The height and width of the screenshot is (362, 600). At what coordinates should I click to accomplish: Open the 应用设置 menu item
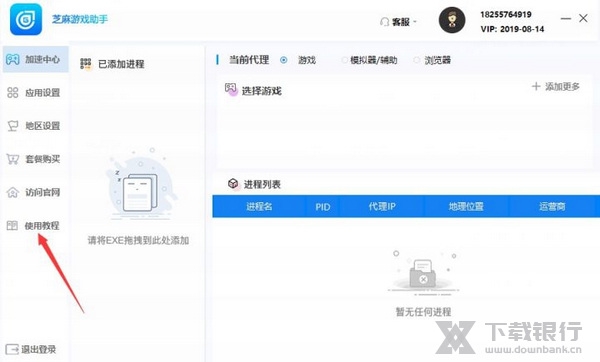click(36, 93)
